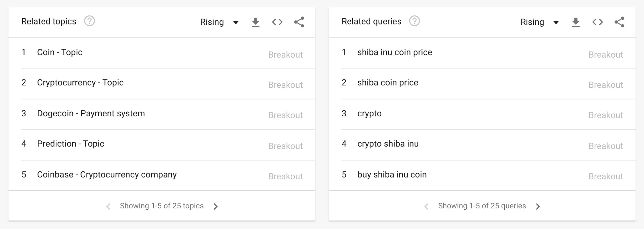Go to previous page of queries
The height and width of the screenshot is (229, 644).
pyautogui.click(x=426, y=206)
